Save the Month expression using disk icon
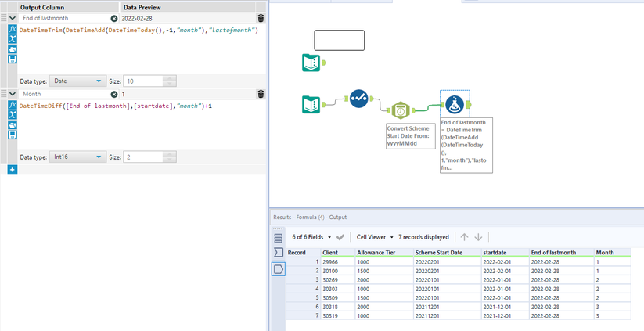644x331 pixels. 13,135
